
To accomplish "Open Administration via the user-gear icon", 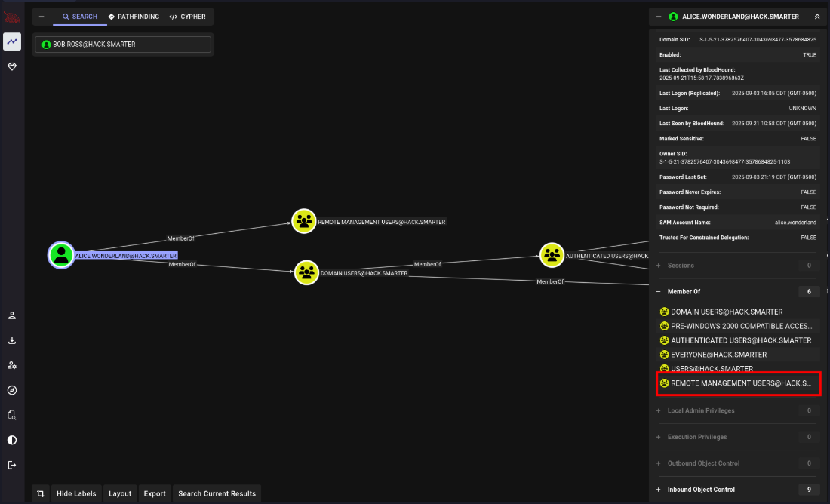I will click(12, 365).
